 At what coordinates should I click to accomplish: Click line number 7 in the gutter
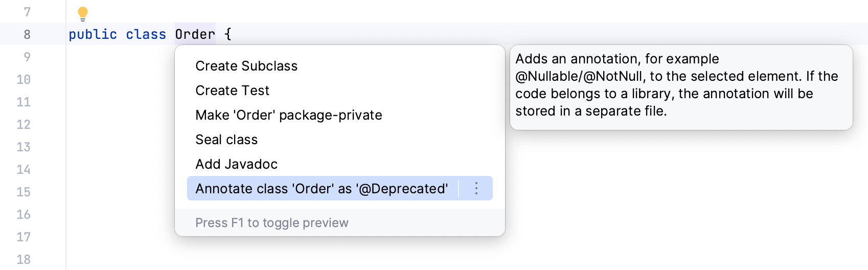click(x=27, y=12)
